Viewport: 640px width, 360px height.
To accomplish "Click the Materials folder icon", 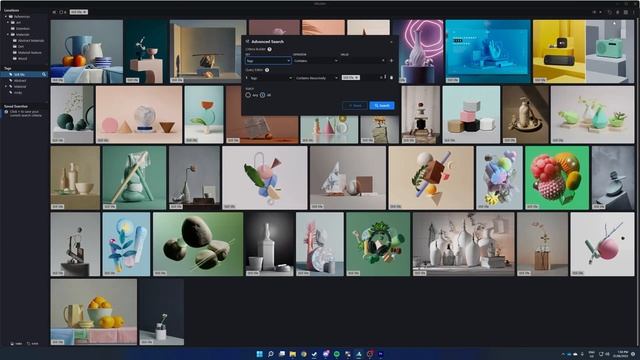I will point(13,35).
